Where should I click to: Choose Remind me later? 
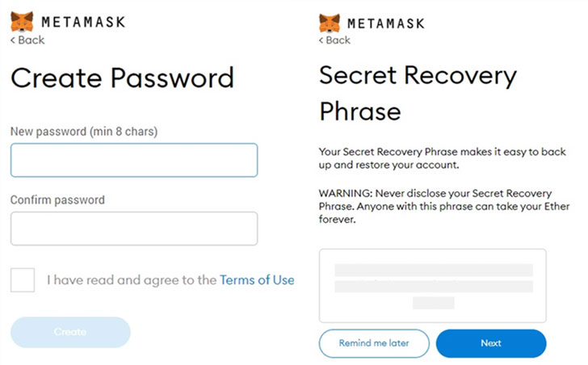(x=374, y=343)
